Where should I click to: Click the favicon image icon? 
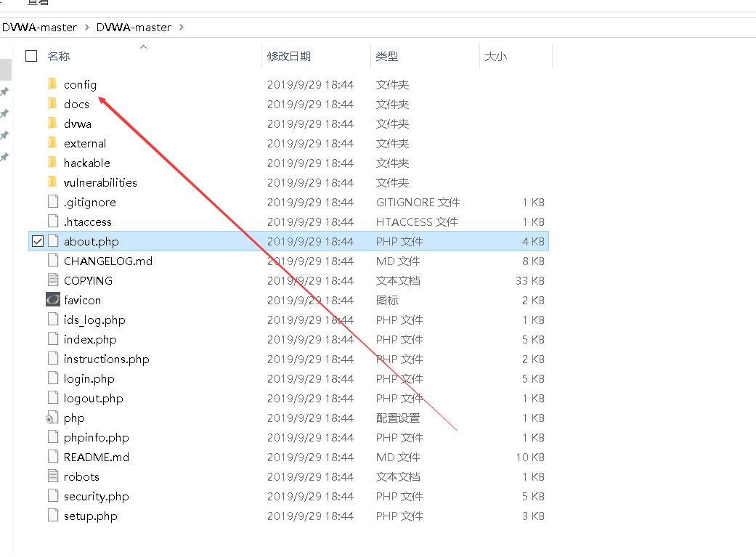tap(53, 300)
